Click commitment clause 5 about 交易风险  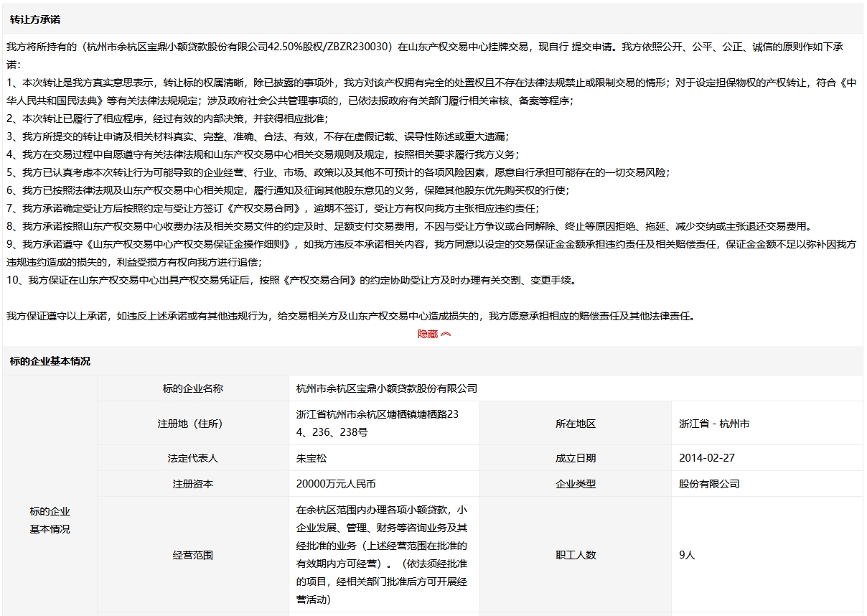point(338,172)
